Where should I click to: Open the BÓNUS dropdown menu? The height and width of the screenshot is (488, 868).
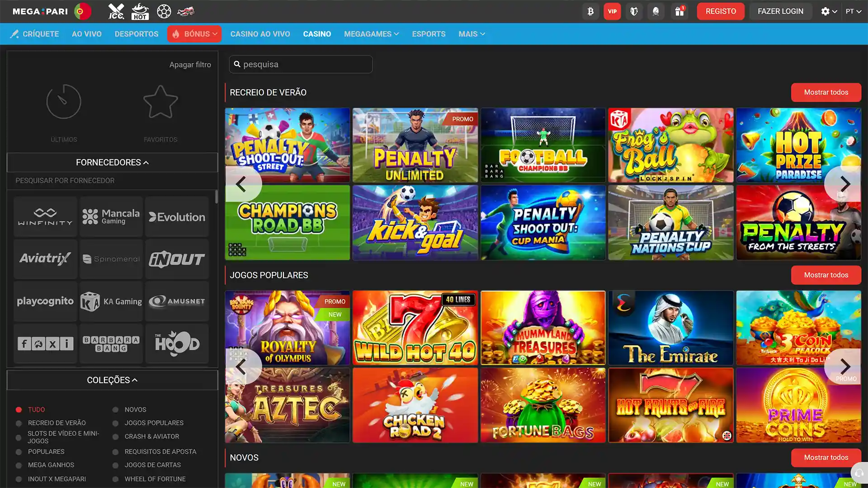point(194,34)
